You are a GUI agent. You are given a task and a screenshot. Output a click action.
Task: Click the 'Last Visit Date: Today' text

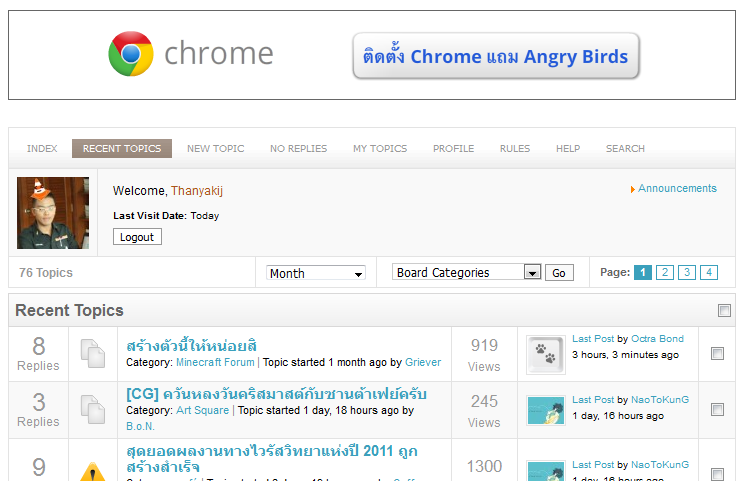[166, 216]
